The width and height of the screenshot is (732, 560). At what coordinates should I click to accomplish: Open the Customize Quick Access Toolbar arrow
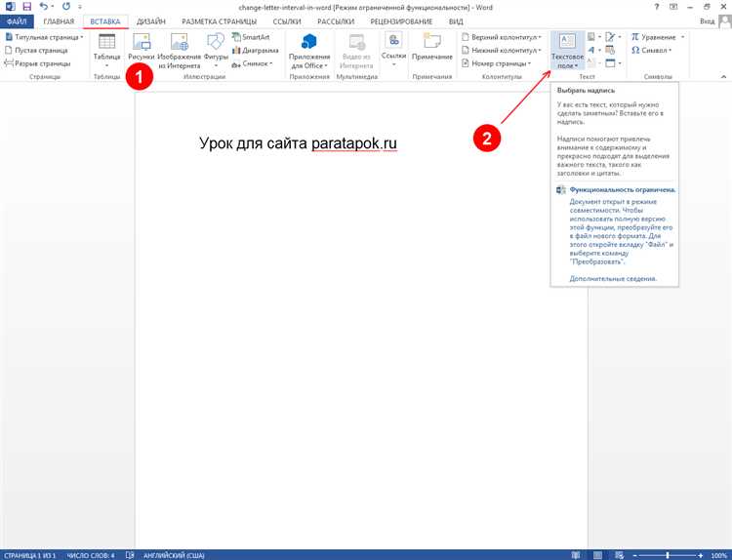pyautogui.click(x=80, y=7)
